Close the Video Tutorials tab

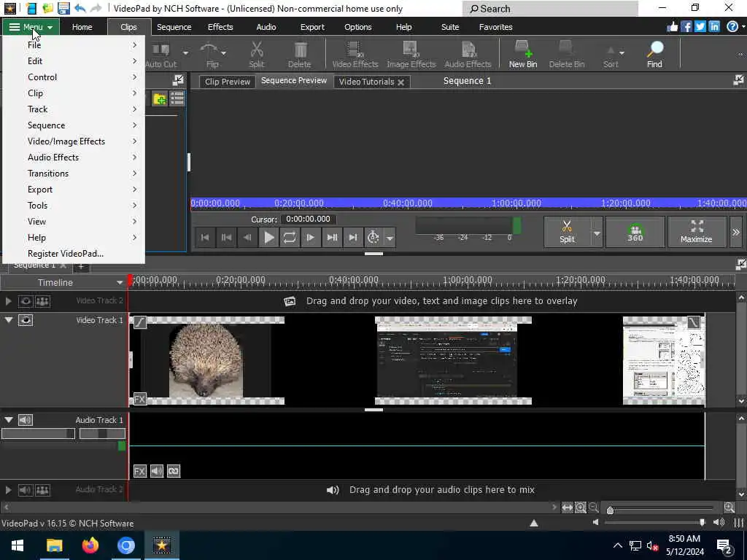click(401, 82)
